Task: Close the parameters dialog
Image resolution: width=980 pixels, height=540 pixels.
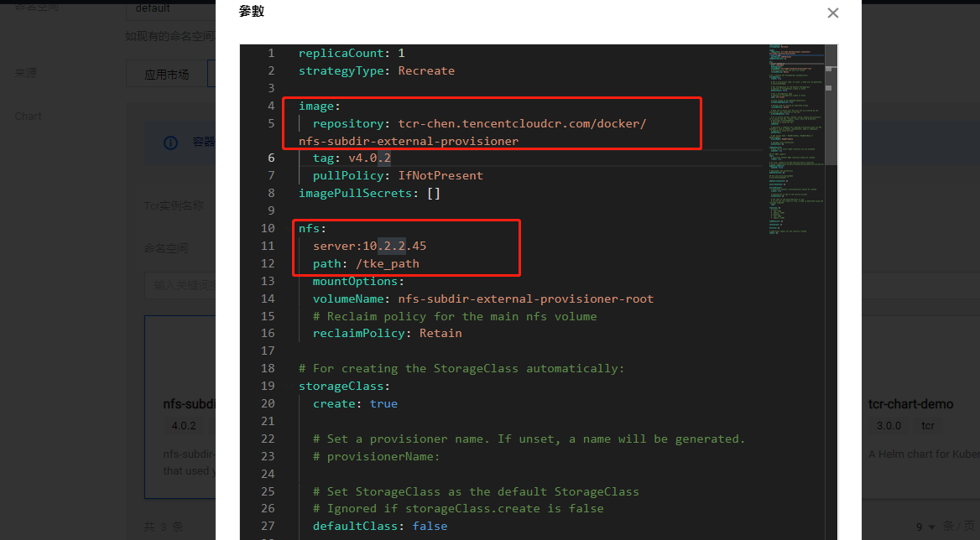Action: 832,13
